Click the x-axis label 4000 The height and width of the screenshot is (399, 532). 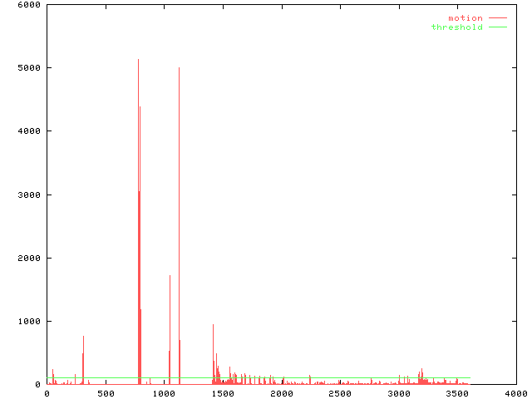pyautogui.click(x=515, y=393)
